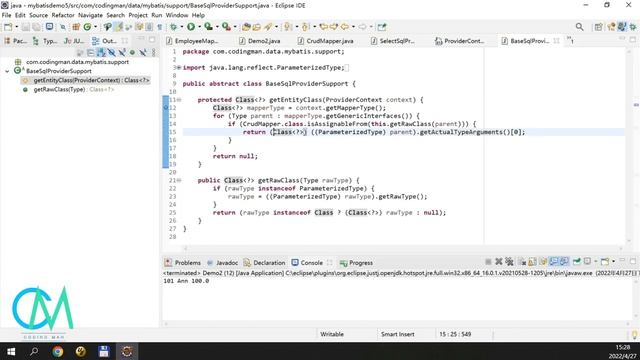Click Clear console icon
Screen dimensions: 640x360
(522, 262)
